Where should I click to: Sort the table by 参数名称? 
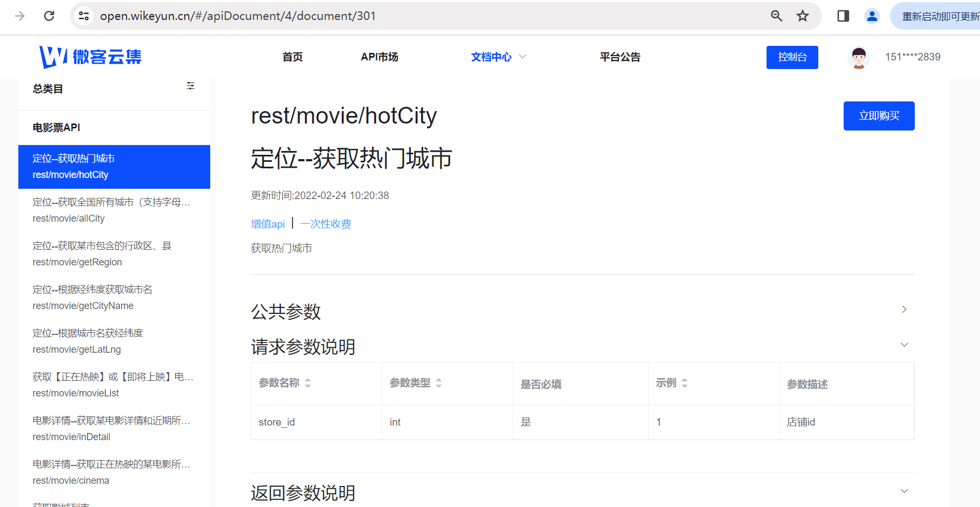click(308, 383)
